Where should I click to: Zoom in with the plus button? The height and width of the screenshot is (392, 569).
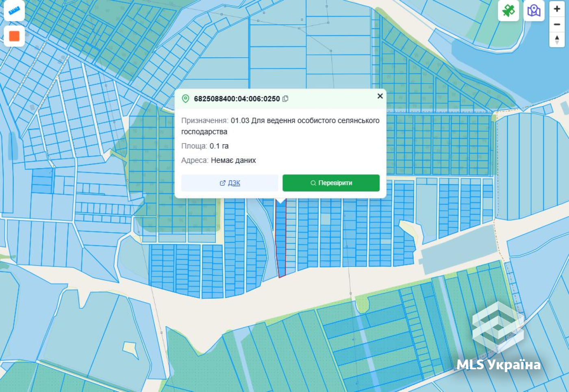(557, 9)
